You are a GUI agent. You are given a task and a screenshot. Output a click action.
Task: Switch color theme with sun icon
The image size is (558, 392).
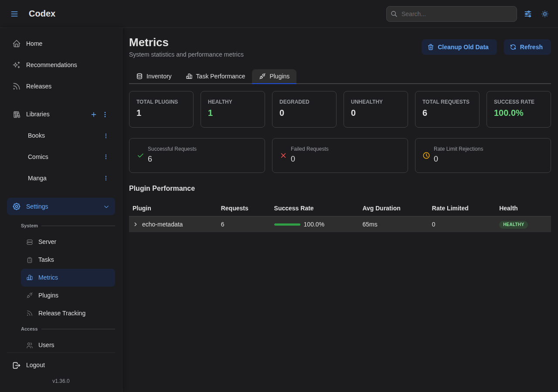pyautogui.click(x=545, y=14)
